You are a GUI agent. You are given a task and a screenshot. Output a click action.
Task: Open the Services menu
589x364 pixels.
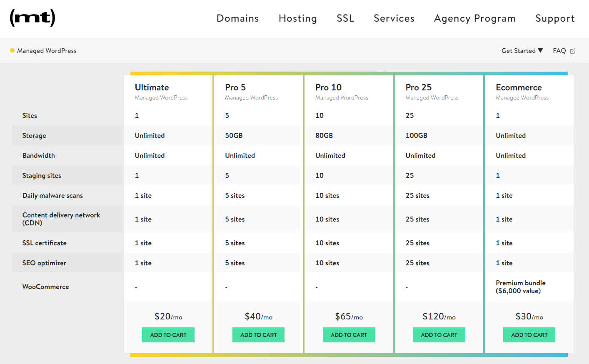(x=394, y=18)
